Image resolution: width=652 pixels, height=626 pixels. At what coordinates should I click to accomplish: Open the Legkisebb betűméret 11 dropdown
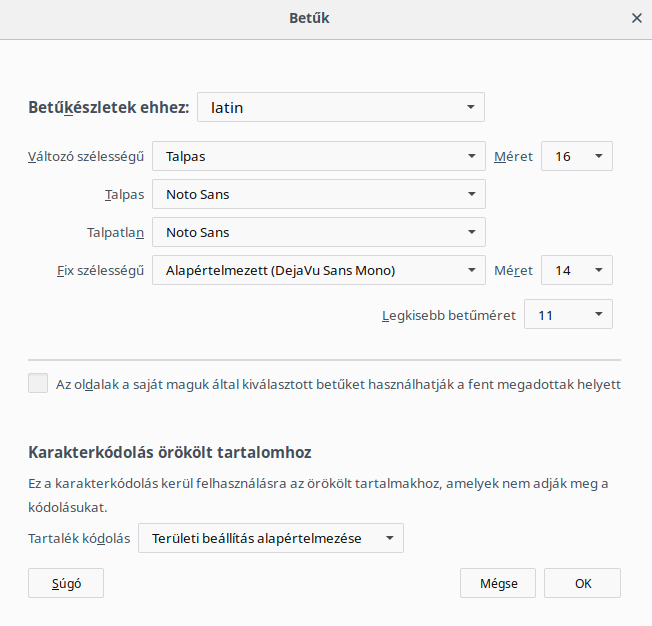[x=568, y=314]
